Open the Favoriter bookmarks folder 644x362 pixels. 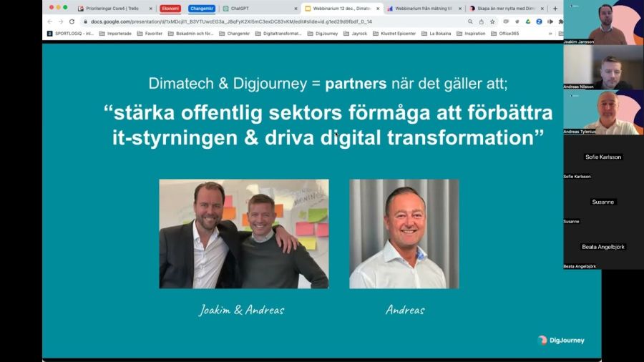150,34
